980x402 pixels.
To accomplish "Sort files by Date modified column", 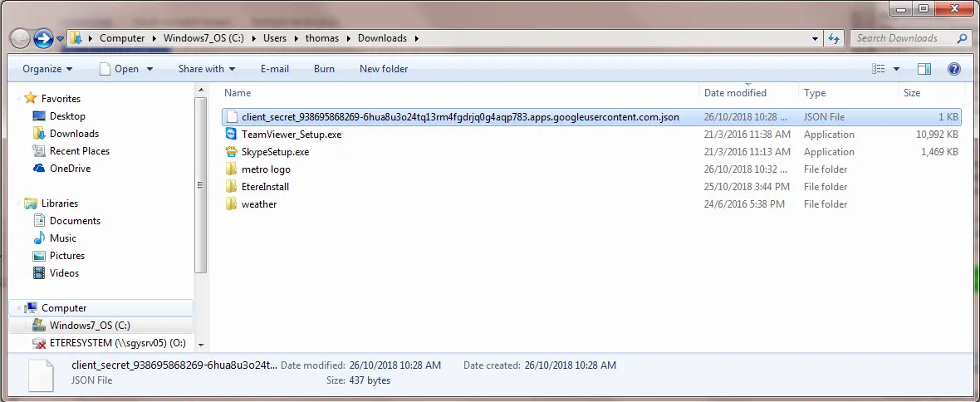I will 735,93.
